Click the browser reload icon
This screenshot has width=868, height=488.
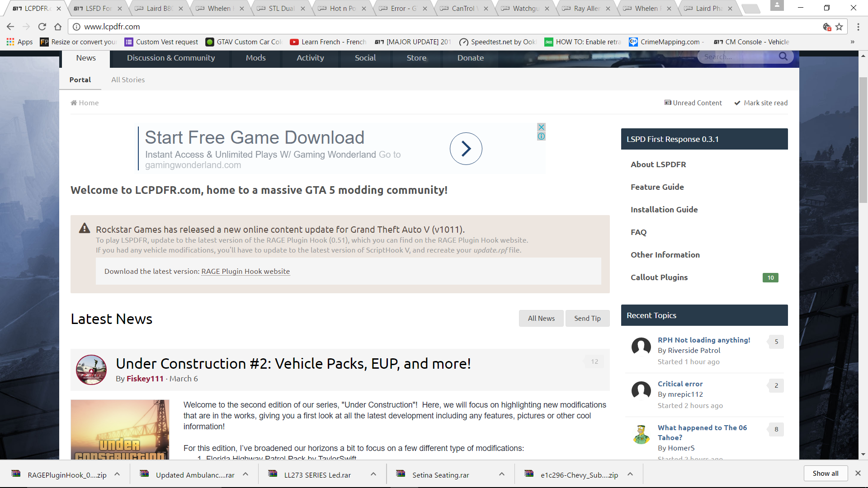click(42, 27)
